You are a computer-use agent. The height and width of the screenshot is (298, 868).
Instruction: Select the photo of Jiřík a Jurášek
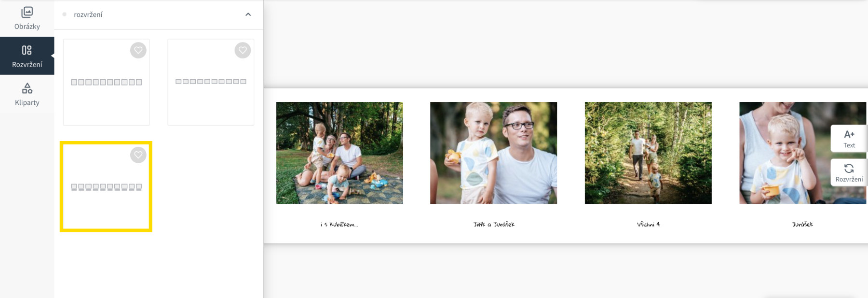[493, 153]
